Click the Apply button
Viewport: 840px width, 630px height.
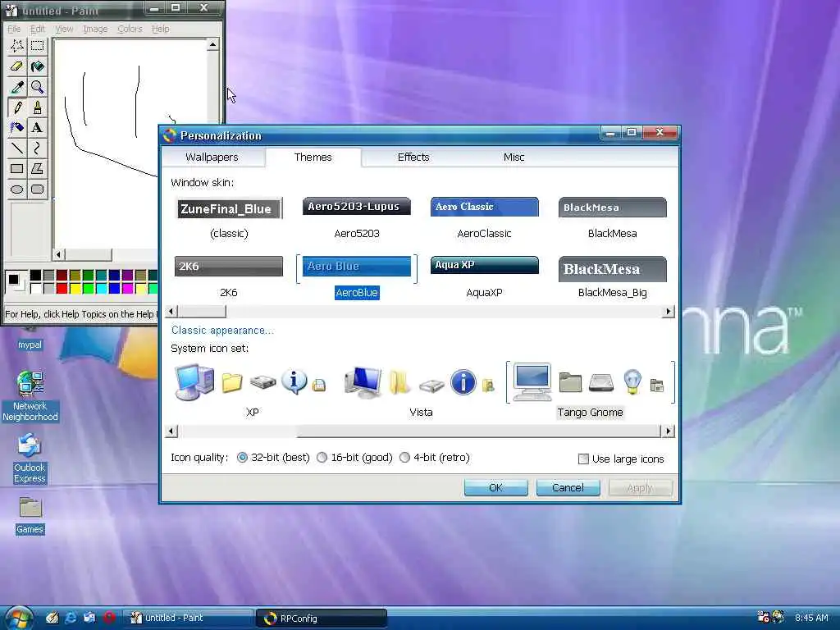coord(640,487)
